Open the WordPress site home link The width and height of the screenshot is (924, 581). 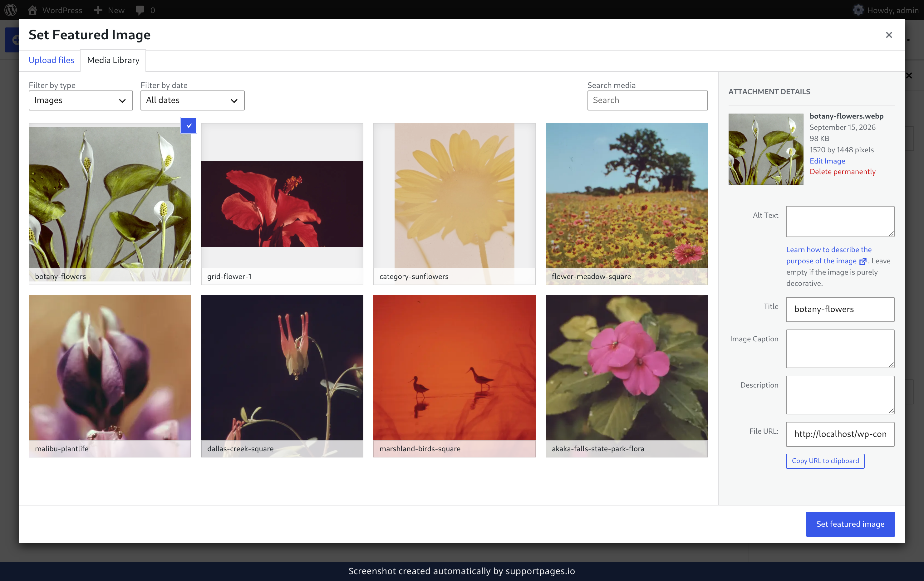pos(55,10)
